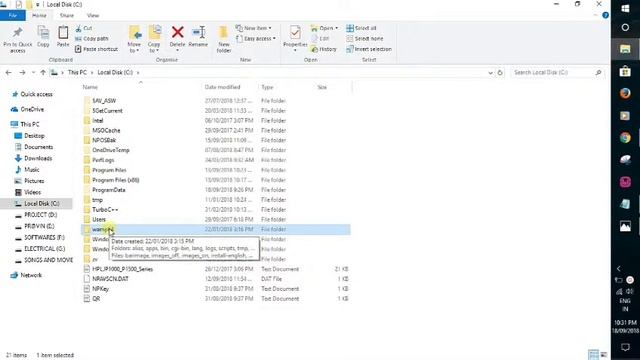Click Local Disk (C:) in address breadcrumb
The height and width of the screenshot is (360, 640).
point(115,72)
